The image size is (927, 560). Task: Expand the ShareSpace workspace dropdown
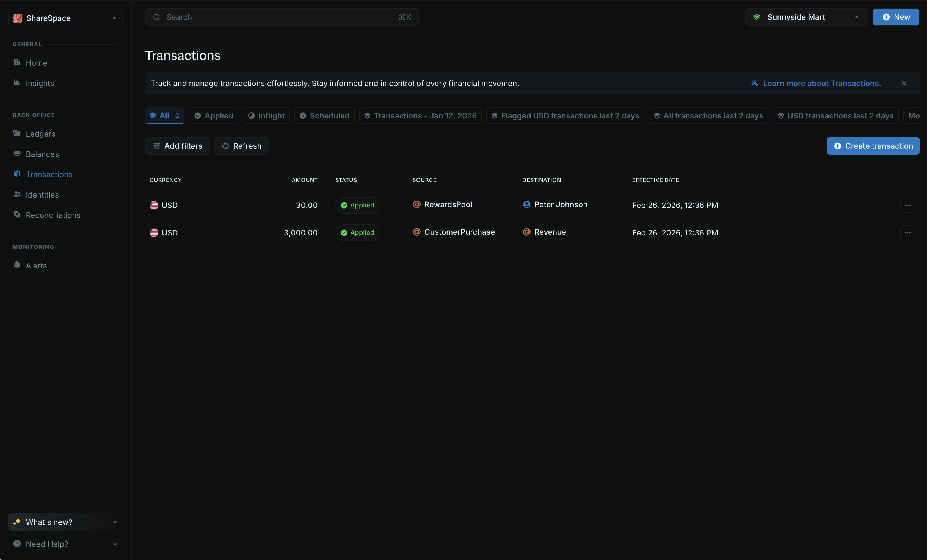coord(65,18)
